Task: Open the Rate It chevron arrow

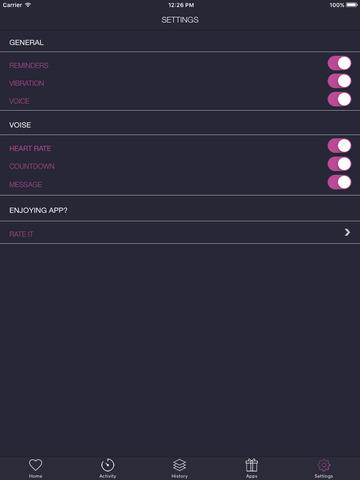Action: (347, 232)
